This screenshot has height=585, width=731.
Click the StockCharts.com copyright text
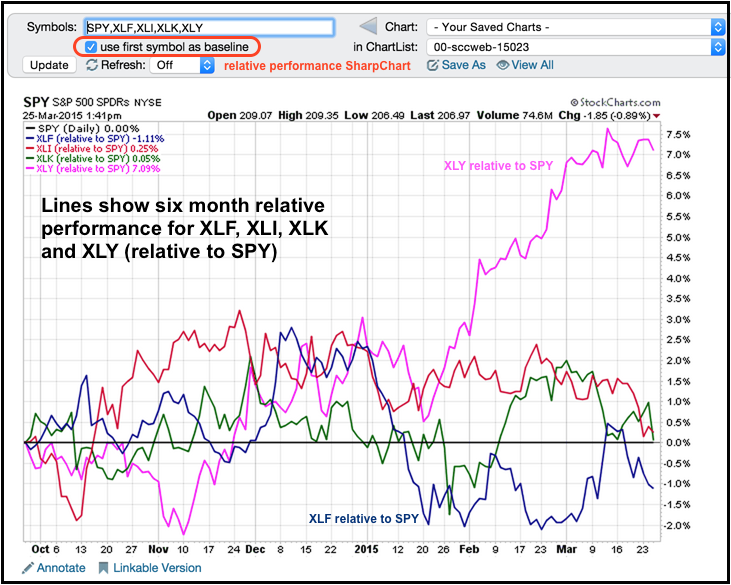(615, 103)
